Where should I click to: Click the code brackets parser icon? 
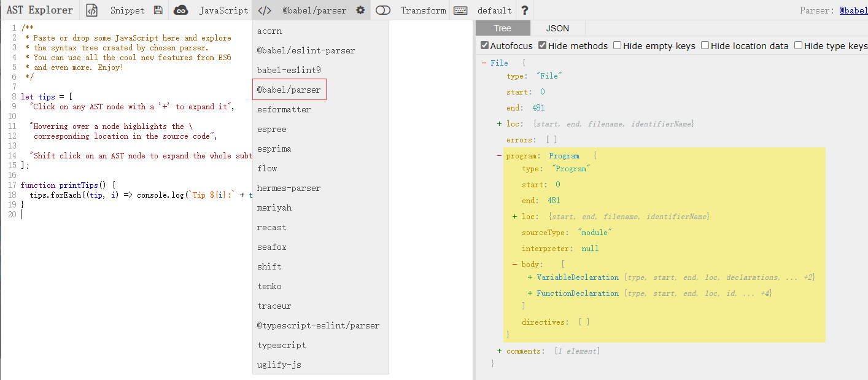pyautogui.click(x=264, y=10)
